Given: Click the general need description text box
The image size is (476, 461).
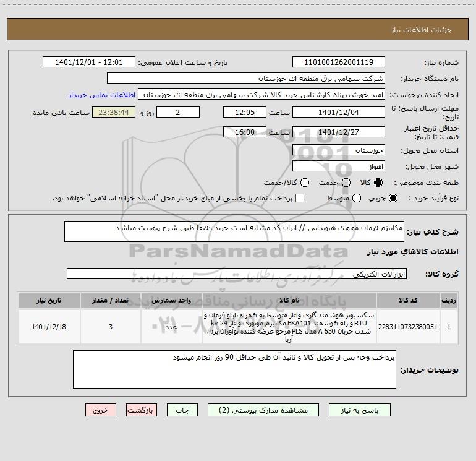Looking at the screenshot, I should 234,231.
